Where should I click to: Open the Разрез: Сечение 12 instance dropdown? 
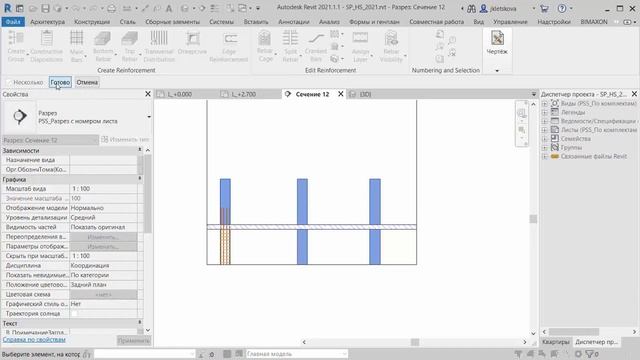tap(50, 140)
